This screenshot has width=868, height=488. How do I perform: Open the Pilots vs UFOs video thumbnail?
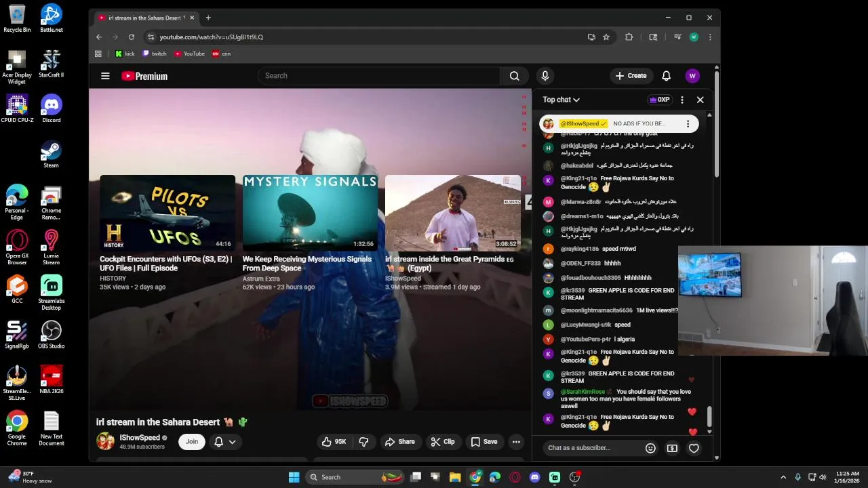click(x=167, y=213)
